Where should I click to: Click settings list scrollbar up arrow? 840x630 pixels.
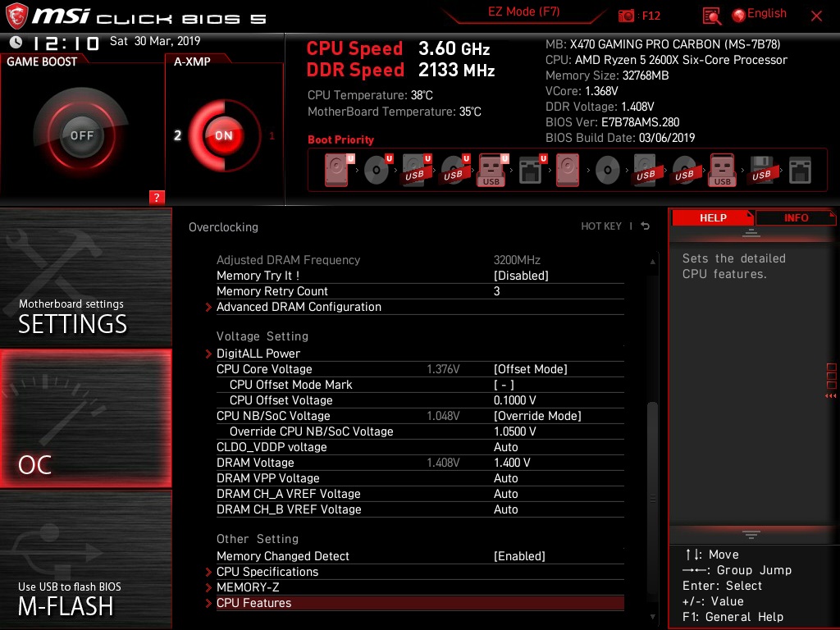(x=652, y=262)
